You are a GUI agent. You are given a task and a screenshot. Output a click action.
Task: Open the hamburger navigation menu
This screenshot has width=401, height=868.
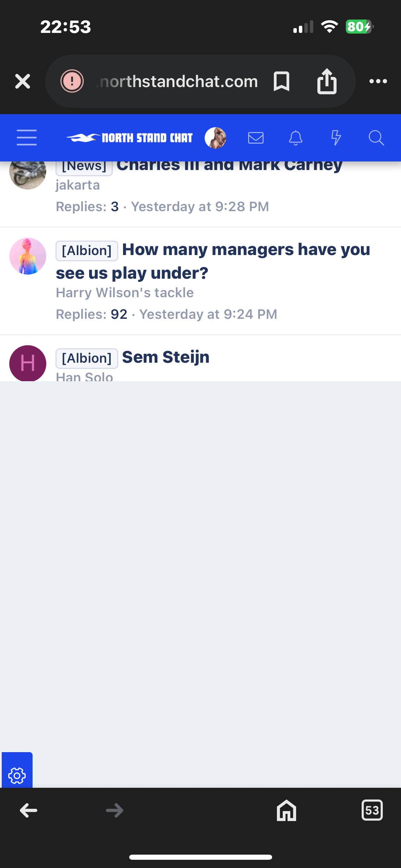[26, 138]
